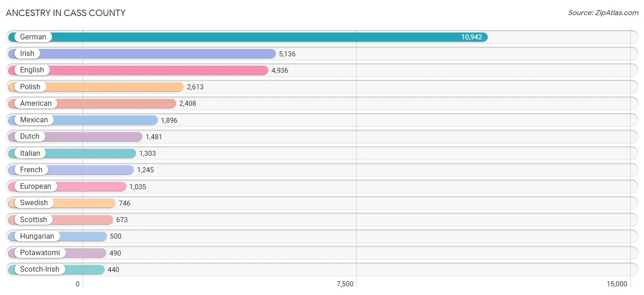Image resolution: width=644 pixels, height=295 pixels.
Task: Click the Ancestry in Cass County title
Action: coord(65,13)
